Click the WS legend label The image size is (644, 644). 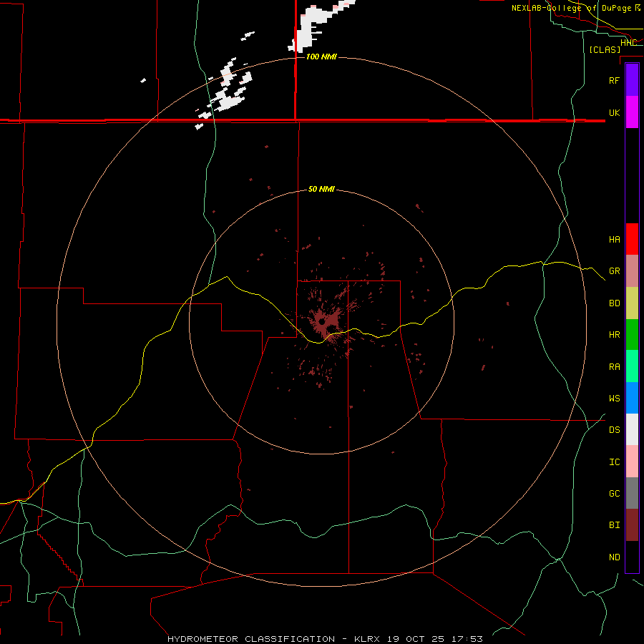pos(614,399)
